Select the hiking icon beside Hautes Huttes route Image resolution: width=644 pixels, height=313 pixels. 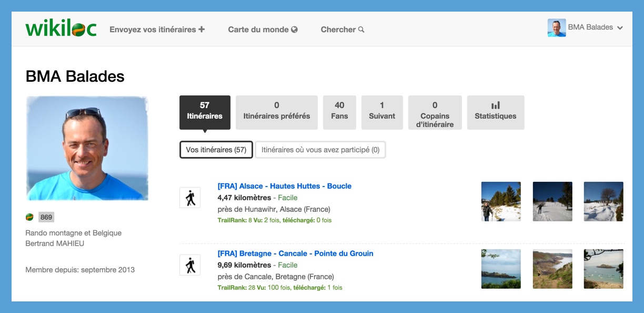pos(189,198)
